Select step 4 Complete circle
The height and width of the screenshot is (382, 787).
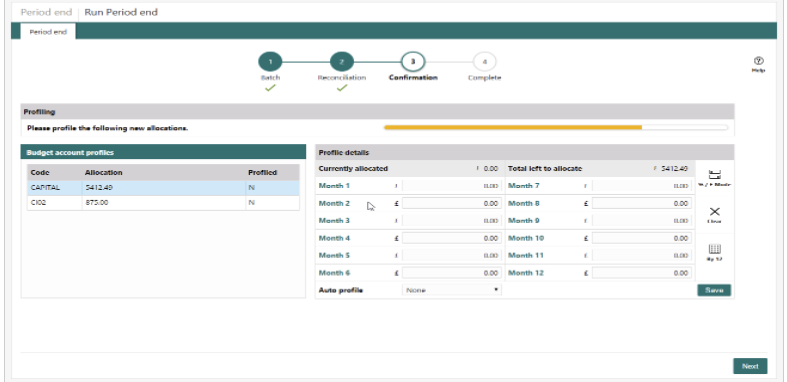pos(484,62)
